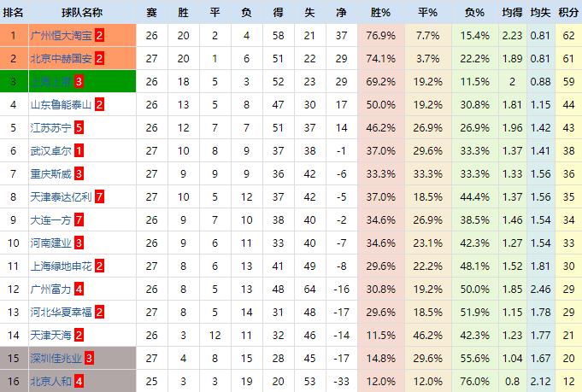Click the 胜% column header

pos(380,13)
